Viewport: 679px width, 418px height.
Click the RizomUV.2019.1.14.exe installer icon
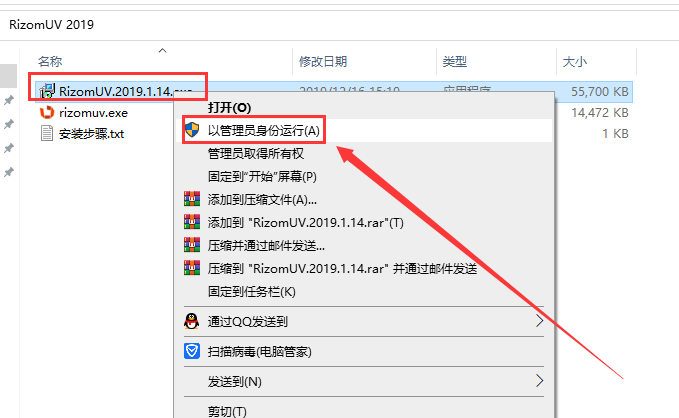pyautogui.click(x=47, y=91)
